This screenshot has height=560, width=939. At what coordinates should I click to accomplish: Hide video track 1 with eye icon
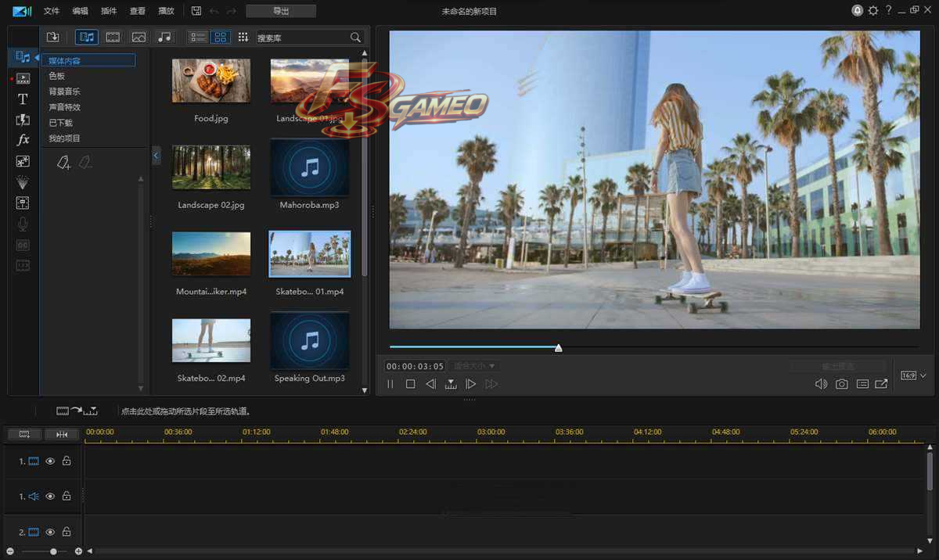coord(50,461)
